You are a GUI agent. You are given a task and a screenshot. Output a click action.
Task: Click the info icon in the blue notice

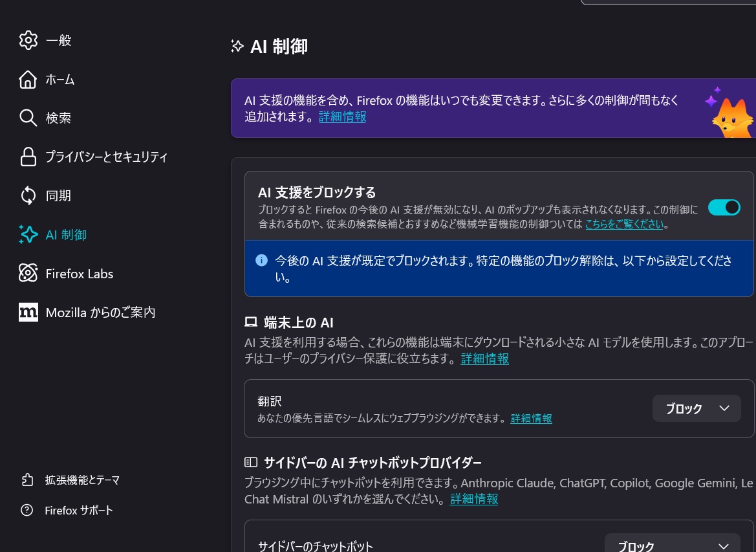point(261,260)
